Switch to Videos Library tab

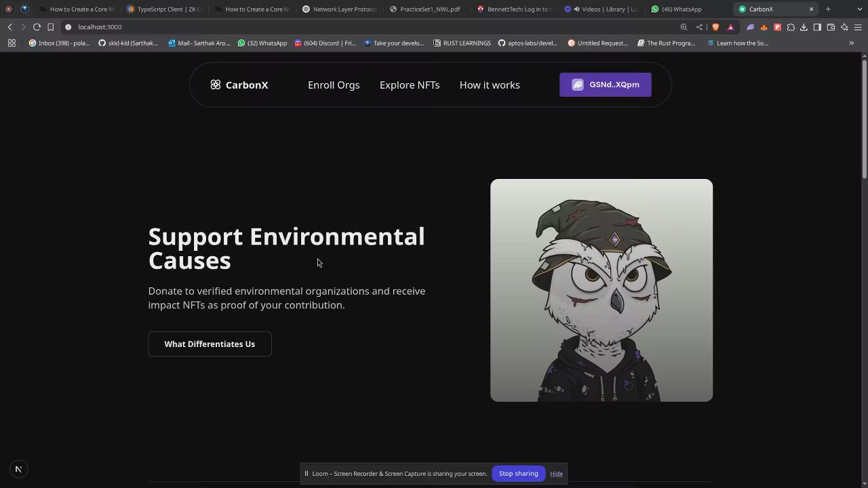602,9
